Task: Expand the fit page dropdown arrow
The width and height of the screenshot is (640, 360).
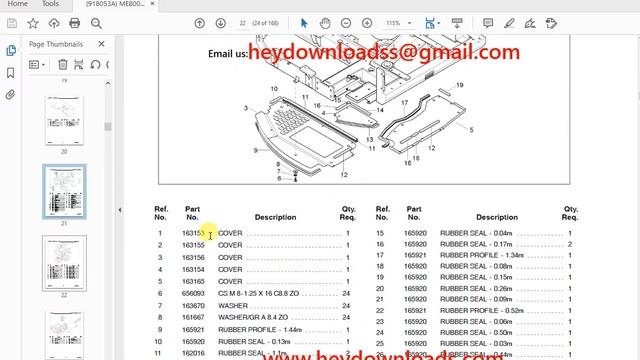Action: tap(439, 23)
